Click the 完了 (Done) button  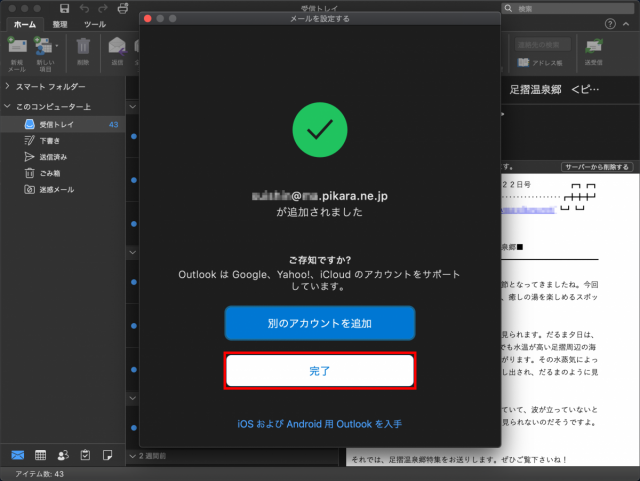319,370
